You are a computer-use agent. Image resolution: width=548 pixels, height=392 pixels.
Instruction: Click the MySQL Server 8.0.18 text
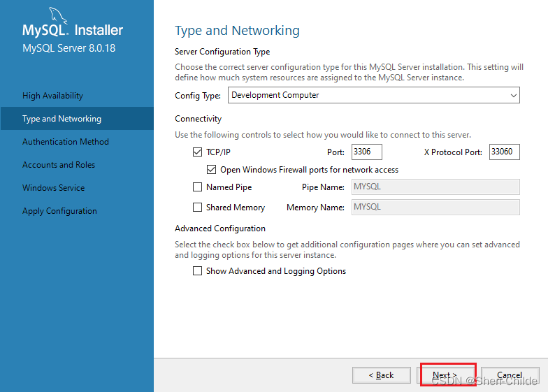point(68,48)
